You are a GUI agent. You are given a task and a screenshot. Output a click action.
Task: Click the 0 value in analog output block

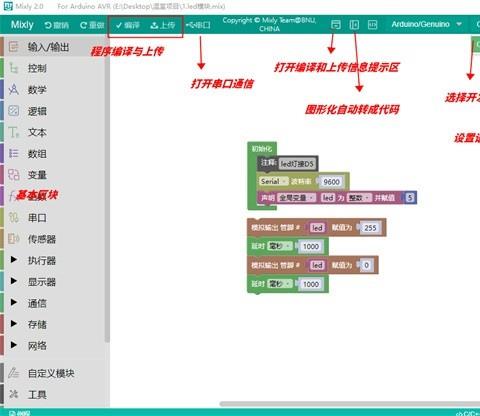coord(366,265)
